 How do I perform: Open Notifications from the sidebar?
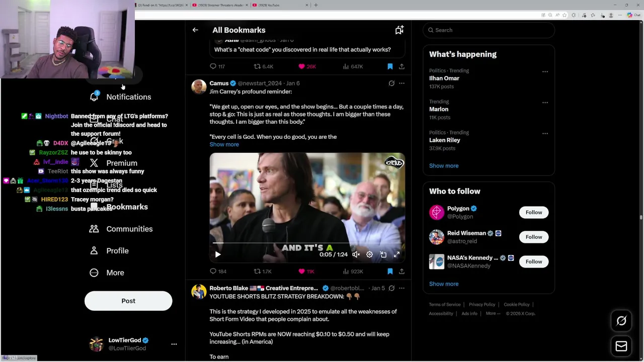pyautogui.click(x=122, y=97)
